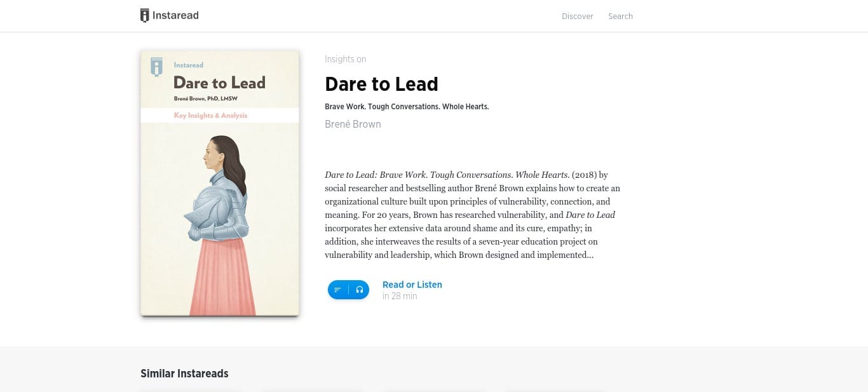Click the Read or Listen link
The width and height of the screenshot is (868, 392).
pyautogui.click(x=412, y=285)
